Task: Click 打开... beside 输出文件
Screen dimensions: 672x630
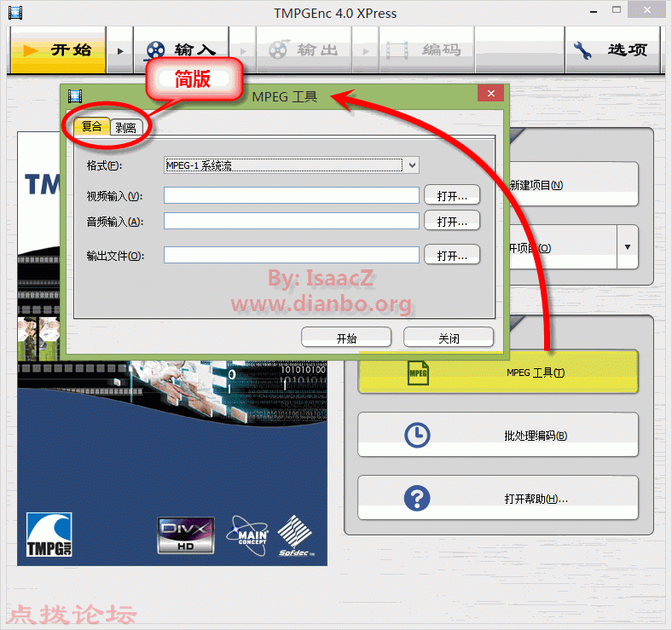Action: [x=452, y=255]
